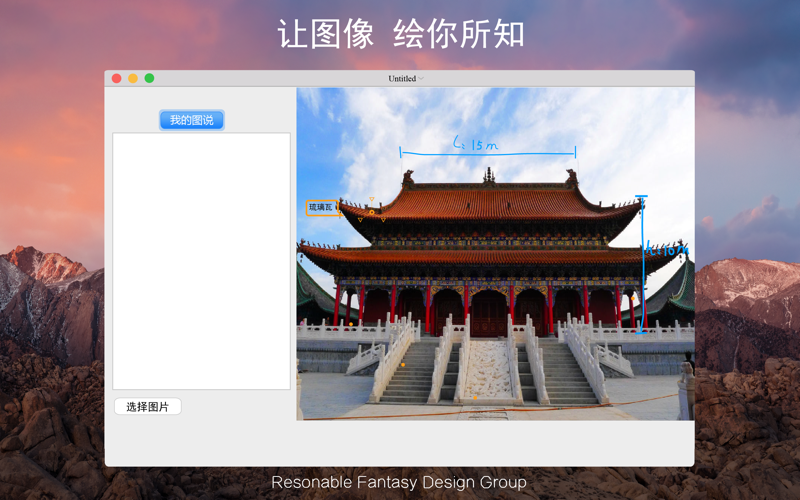Image resolution: width=800 pixels, height=500 pixels.
Task: Click the orange triangle above the roof marker
Action: coord(372,199)
